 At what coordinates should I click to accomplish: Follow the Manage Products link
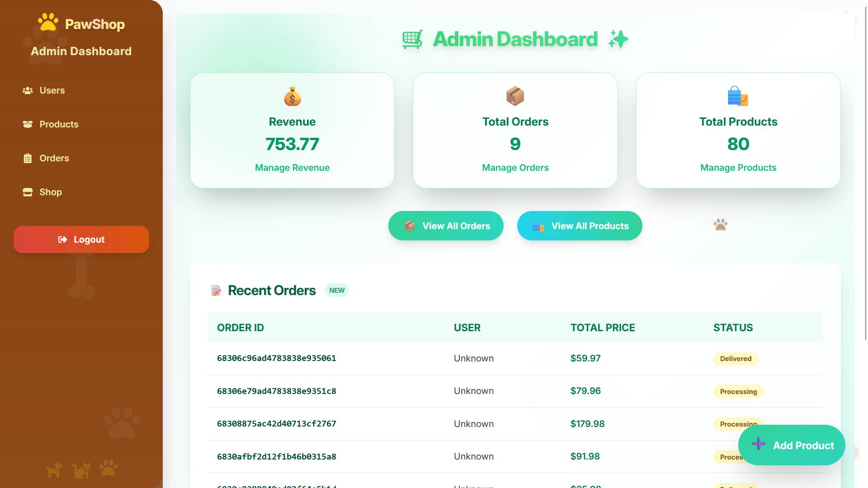738,168
